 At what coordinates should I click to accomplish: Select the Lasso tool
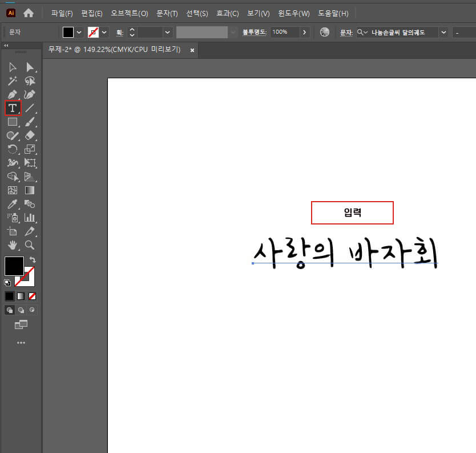pyautogui.click(x=30, y=81)
